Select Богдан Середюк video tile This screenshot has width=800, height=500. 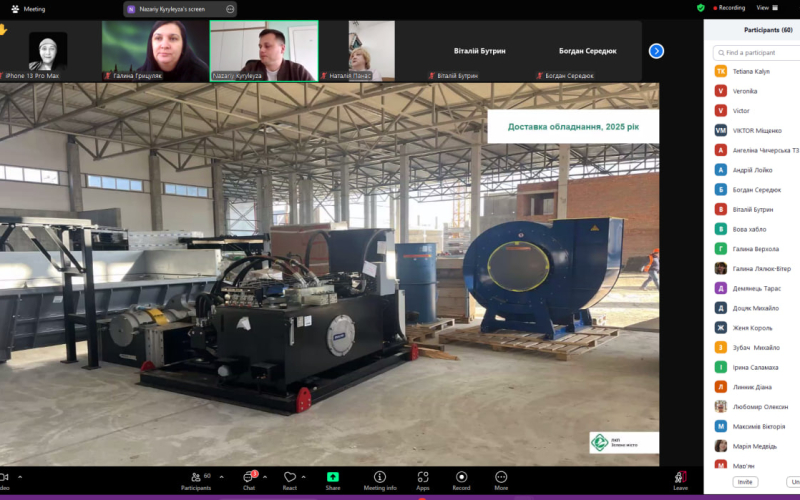click(587, 51)
